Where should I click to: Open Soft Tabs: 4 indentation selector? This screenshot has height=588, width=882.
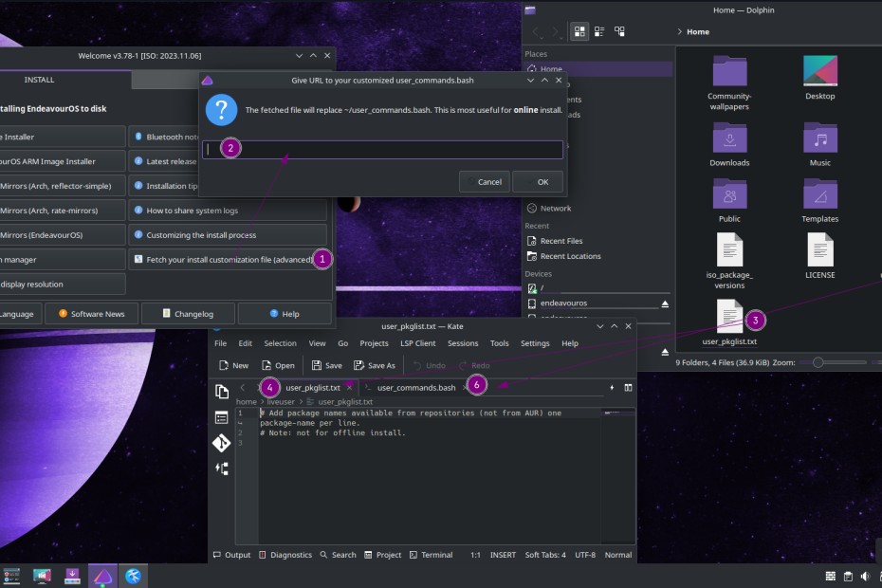coord(545,555)
